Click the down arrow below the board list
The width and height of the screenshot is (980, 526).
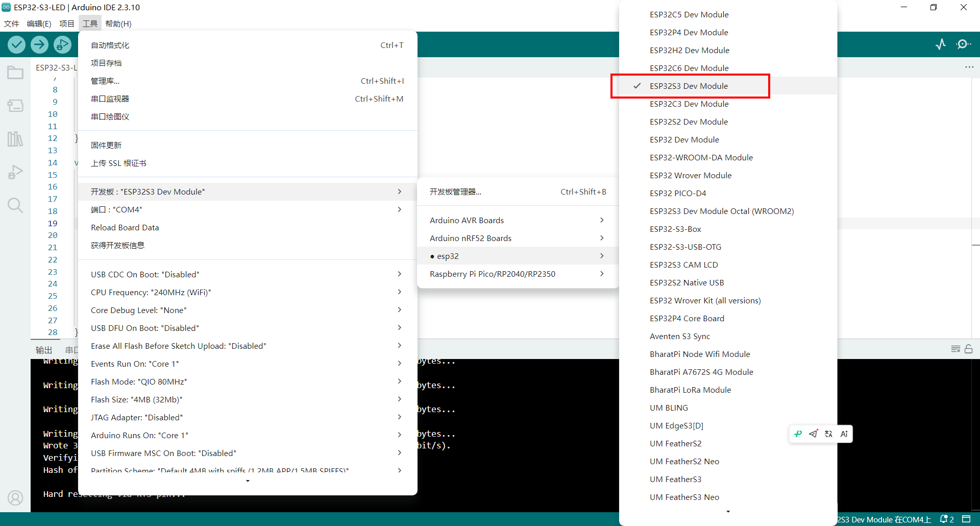click(x=728, y=512)
